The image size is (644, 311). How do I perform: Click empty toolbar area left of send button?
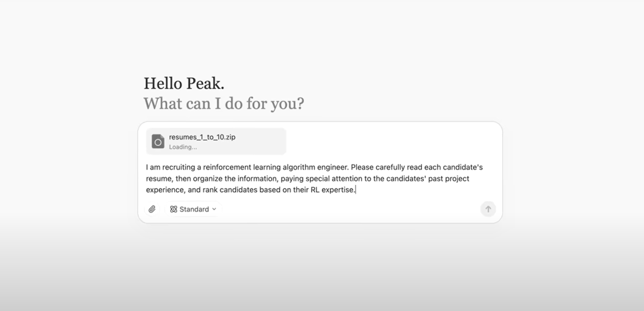361,209
